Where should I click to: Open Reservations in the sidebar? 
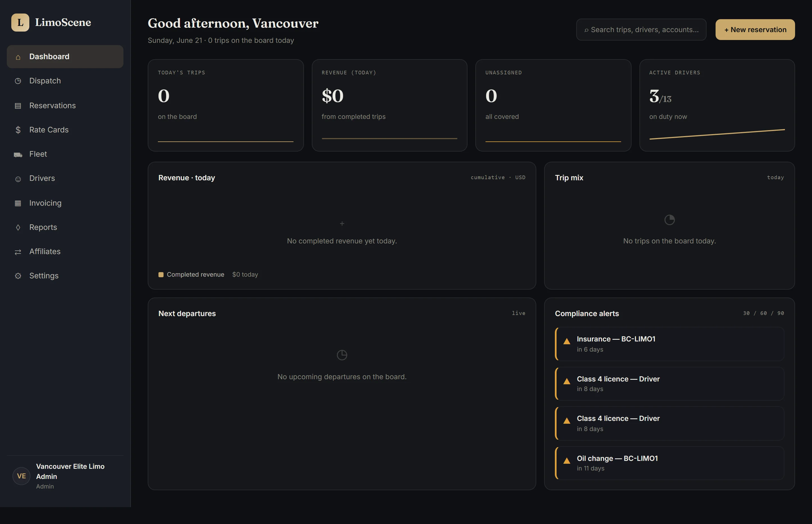65,105
